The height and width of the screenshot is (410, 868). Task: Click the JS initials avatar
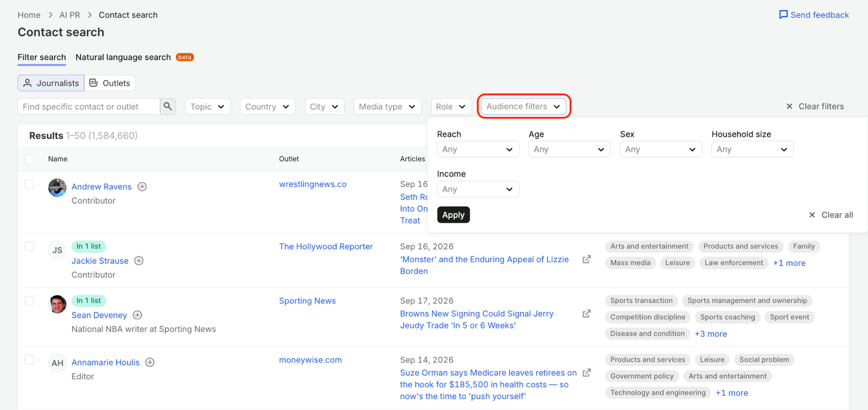coord(57,250)
